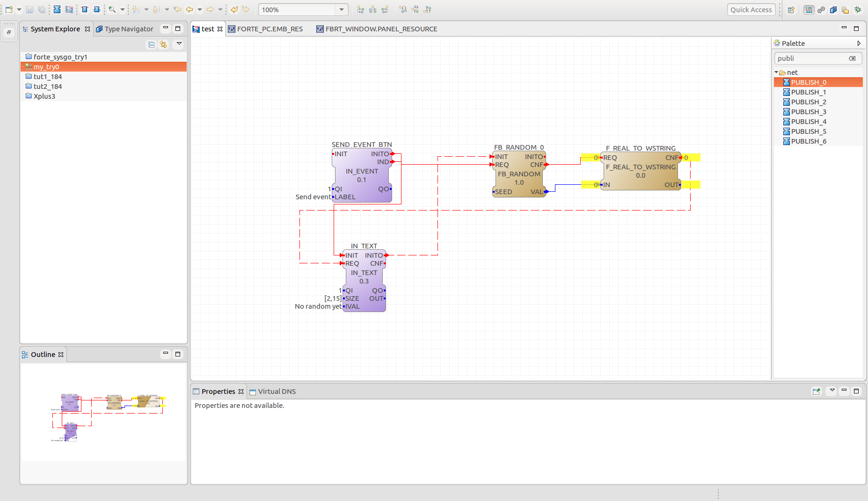Open Properties view menu dropdown arrow
Viewport: 868px width, 501px height.
click(832, 390)
